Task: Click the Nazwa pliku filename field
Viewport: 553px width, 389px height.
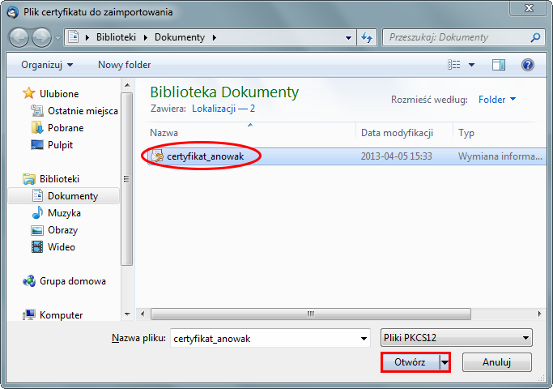Action: (270, 338)
